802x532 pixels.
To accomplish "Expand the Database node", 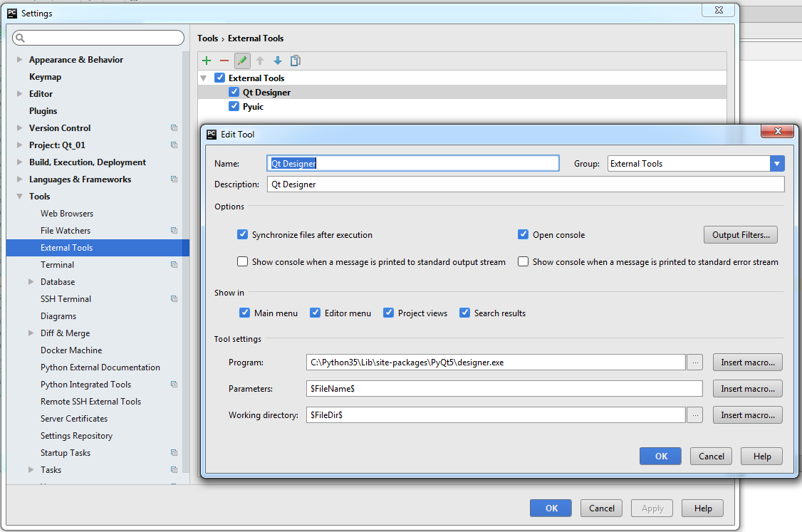I will pos(31,282).
